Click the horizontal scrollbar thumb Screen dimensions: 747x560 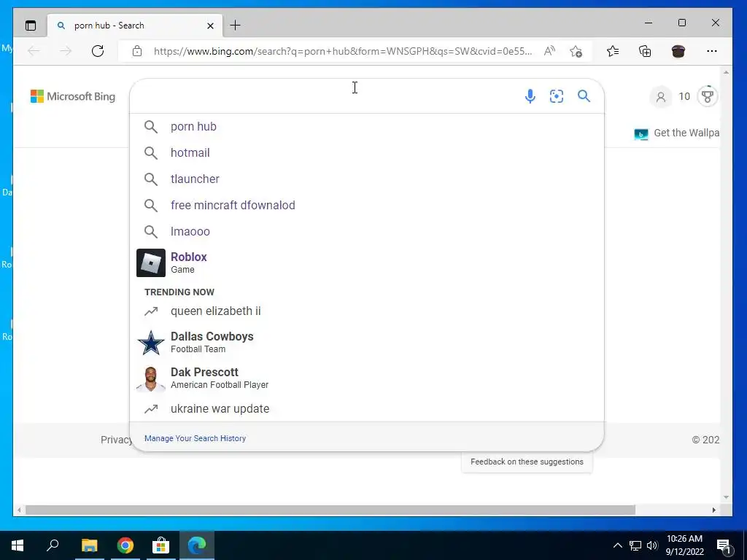pos(330,510)
